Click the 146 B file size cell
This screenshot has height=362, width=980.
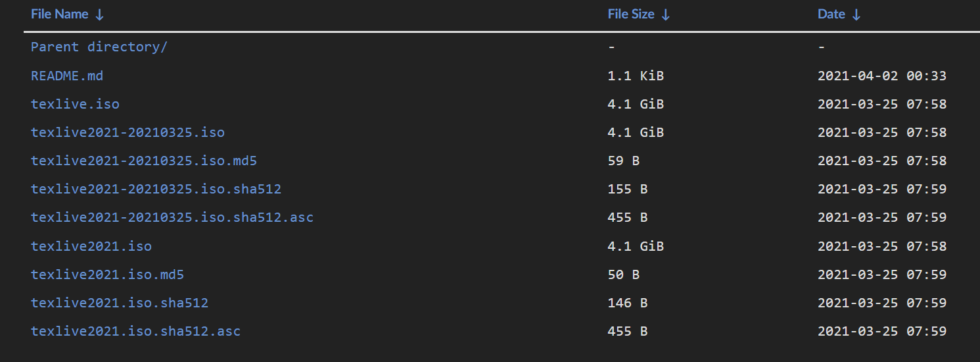tap(628, 303)
